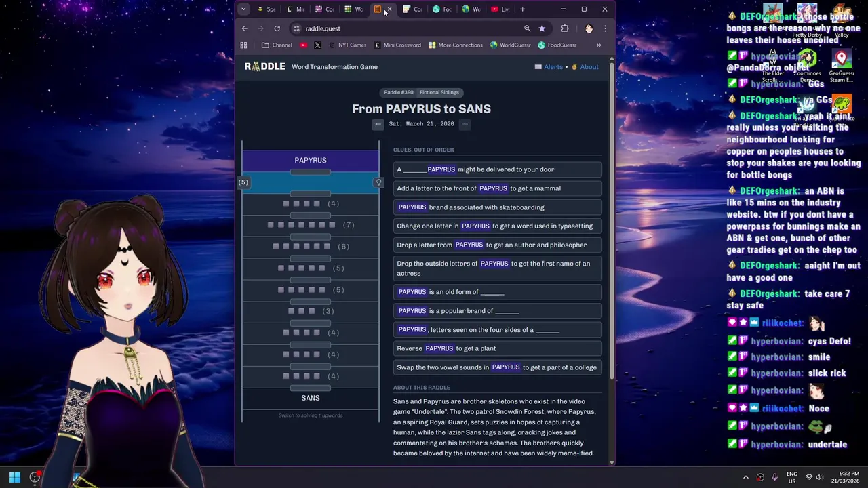Viewport: 868px width, 488px height.
Task: Select clue 'word used in typesetting'
Action: coord(497,226)
